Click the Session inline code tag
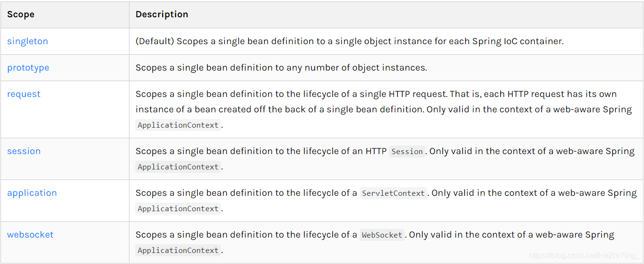 pos(407,152)
